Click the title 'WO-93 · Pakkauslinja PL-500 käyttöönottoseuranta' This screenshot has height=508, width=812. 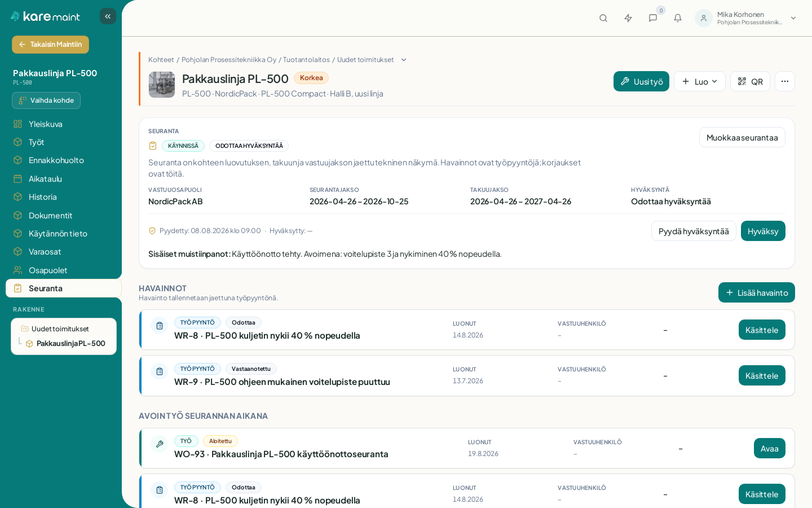coord(281,454)
